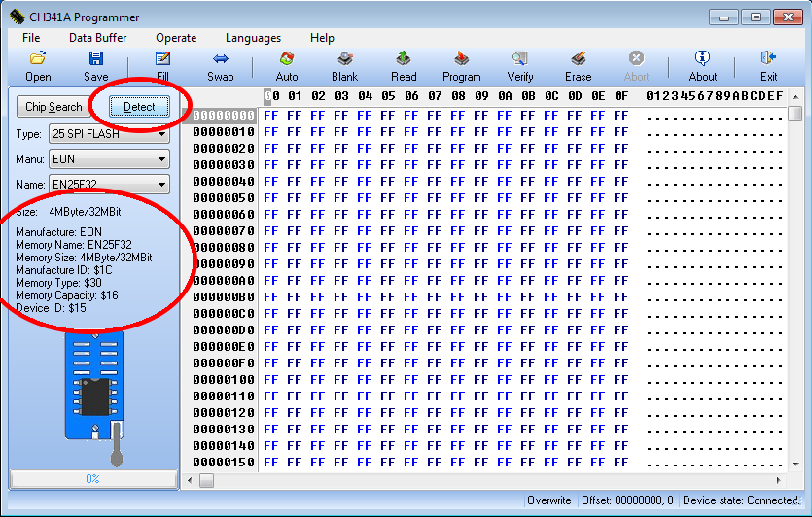This screenshot has width=812, height=517.
Task: Click the Exit toolbar icon
Action: 768,58
